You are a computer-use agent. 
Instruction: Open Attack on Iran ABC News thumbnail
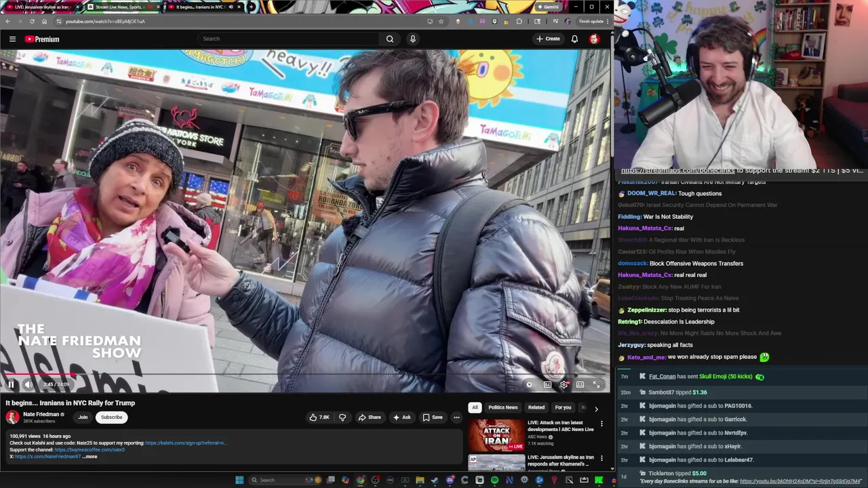[x=496, y=435]
